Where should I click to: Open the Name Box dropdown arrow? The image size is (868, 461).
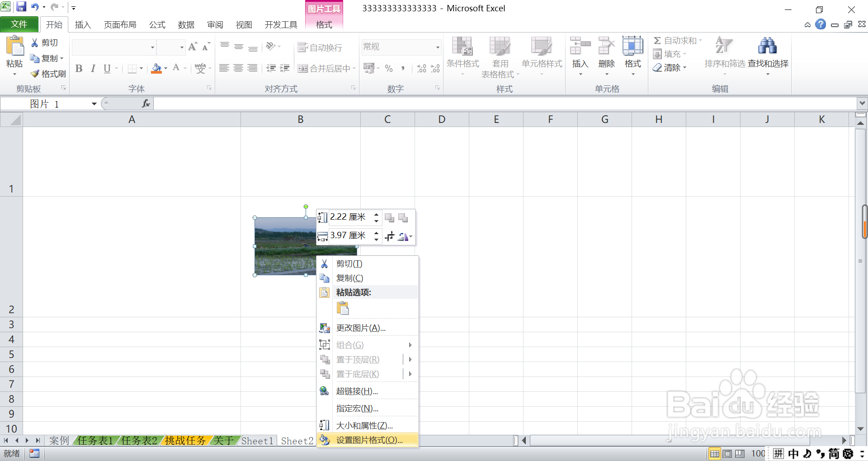(x=94, y=104)
